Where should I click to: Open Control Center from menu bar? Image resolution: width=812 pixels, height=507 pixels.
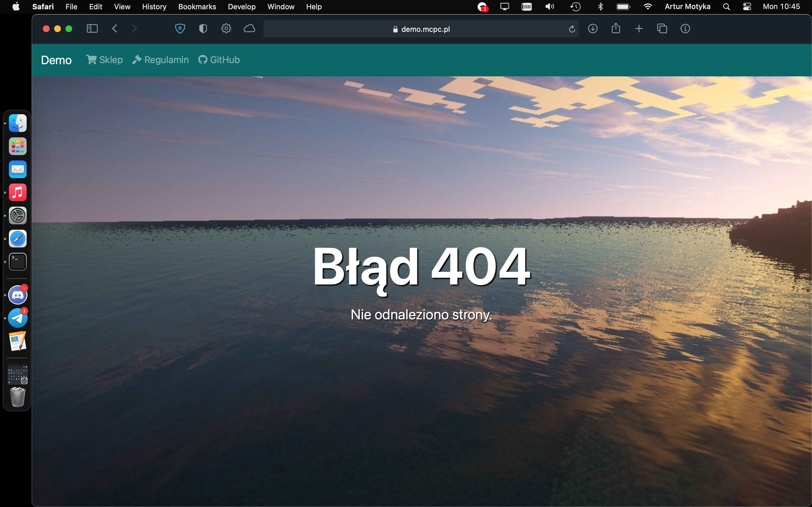747,7
